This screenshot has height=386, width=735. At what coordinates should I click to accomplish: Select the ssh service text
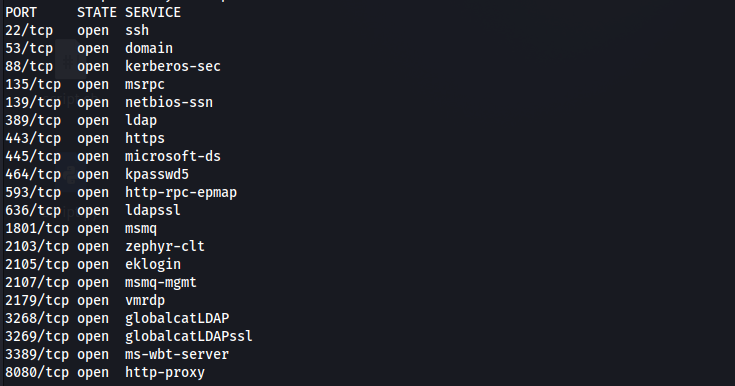click(x=137, y=30)
